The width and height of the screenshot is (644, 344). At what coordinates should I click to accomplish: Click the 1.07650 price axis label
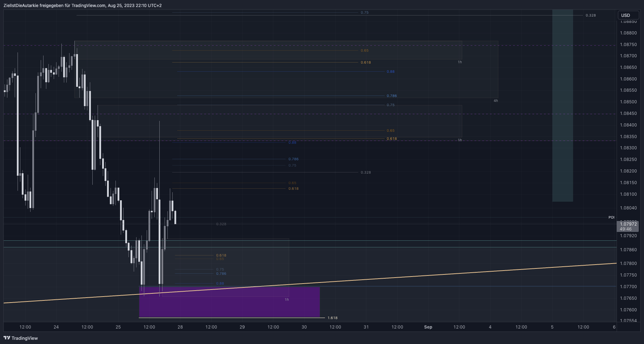pyautogui.click(x=628, y=298)
